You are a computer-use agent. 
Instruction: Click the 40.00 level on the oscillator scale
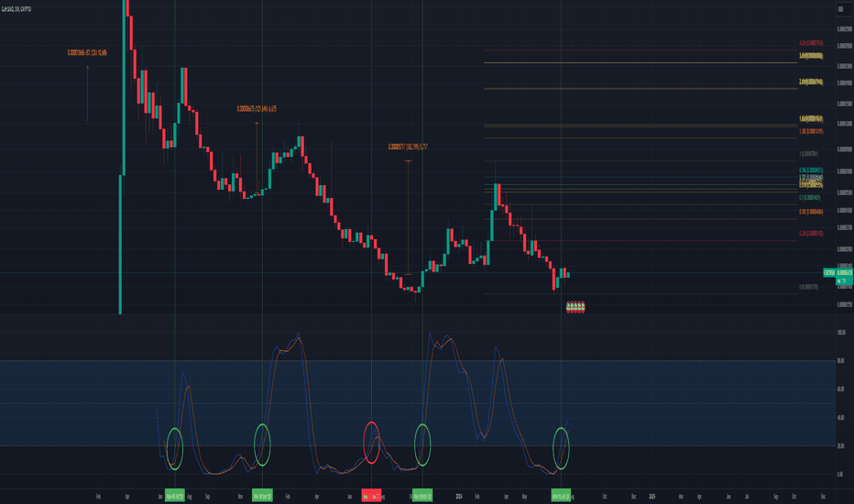pyautogui.click(x=840, y=417)
